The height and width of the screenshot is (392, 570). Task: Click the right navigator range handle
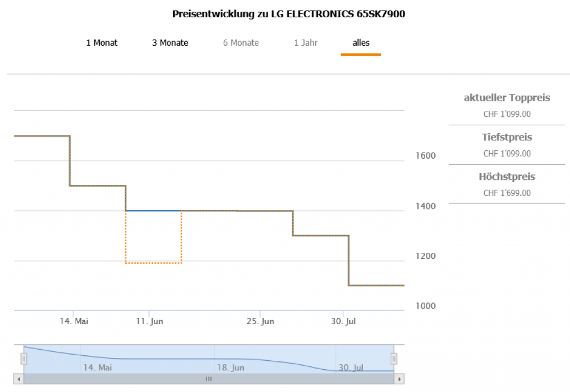[394, 359]
